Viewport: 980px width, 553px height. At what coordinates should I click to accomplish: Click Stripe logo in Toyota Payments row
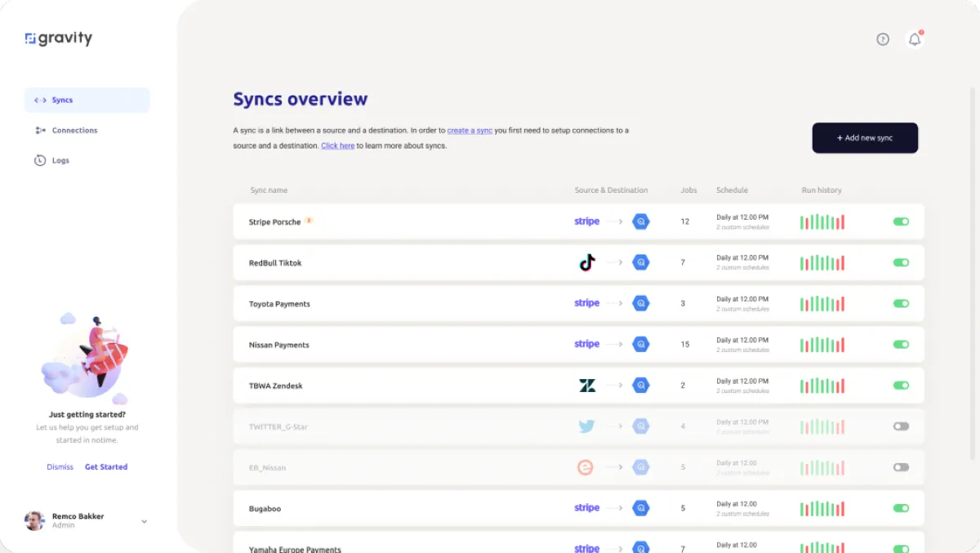tap(587, 303)
